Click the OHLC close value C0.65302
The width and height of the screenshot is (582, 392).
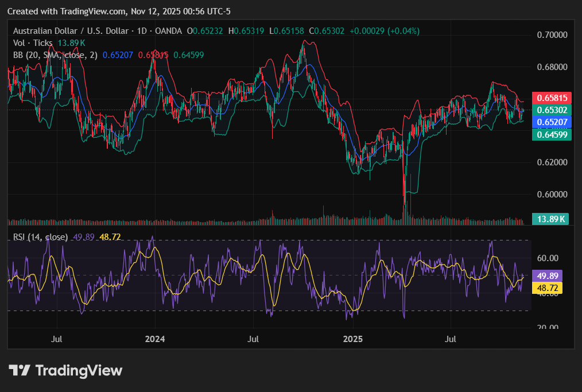[x=327, y=31]
